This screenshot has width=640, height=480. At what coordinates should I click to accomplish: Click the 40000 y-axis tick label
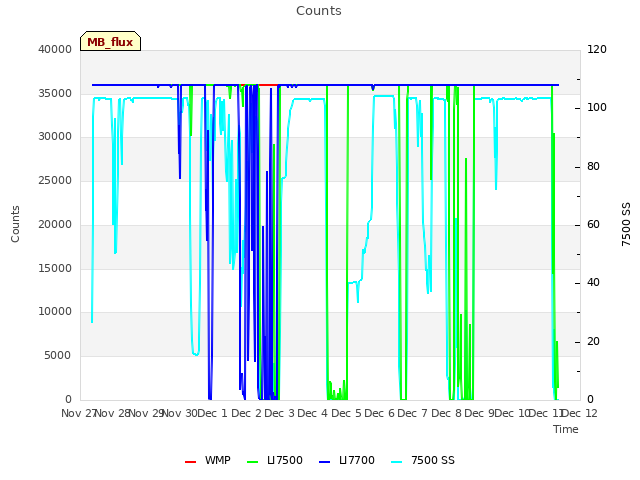pos(55,49)
